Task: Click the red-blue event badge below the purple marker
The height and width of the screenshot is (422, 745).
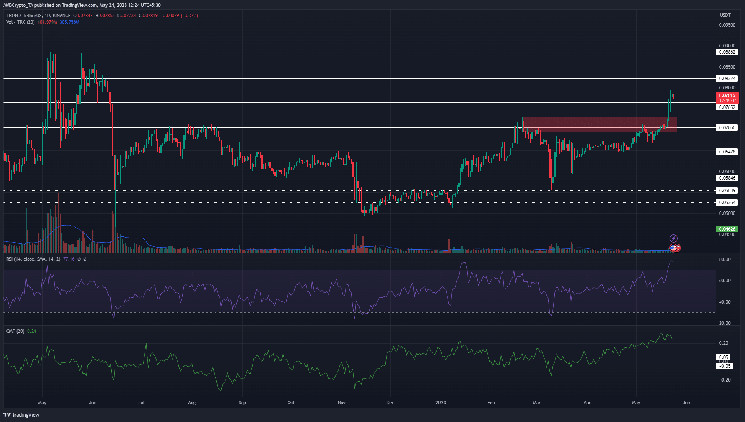Action: click(674, 247)
